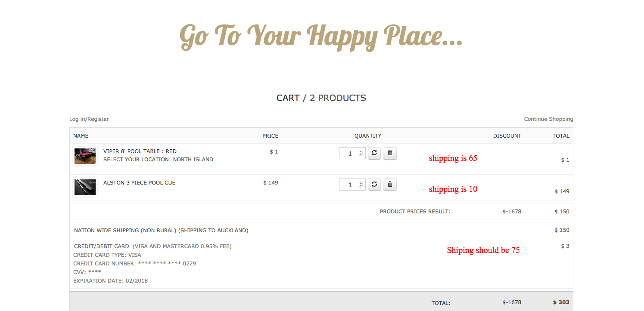Image resolution: width=644 pixels, height=311 pixels.
Task: Click the $ 149 price of Alston cue
Action: 271,183
